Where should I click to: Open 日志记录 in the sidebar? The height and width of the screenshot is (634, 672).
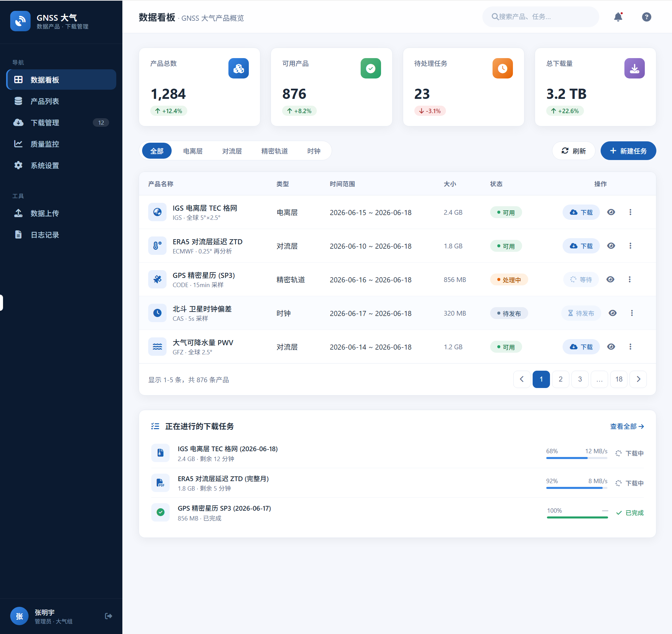pyautogui.click(x=61, y=235)
